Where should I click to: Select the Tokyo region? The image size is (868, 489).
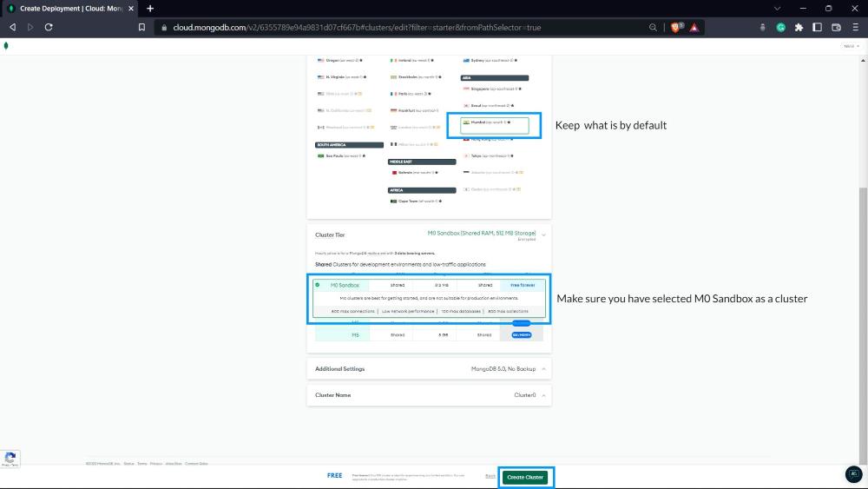489,155
